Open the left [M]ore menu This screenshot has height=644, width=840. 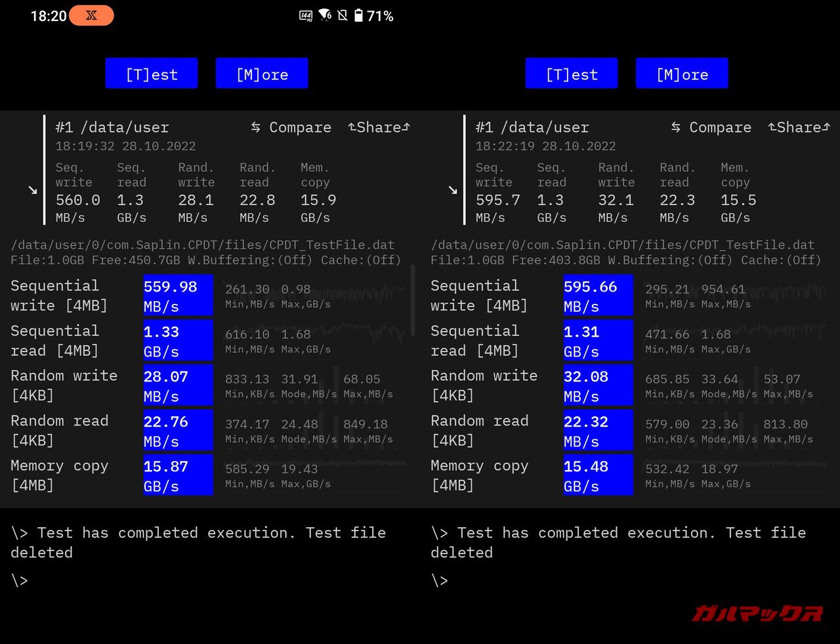tap(262, 74)
